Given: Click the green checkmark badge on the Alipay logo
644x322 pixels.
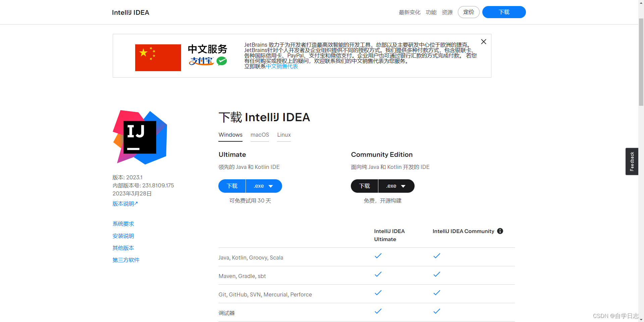Looking at the screenshot, I should pyautogui.click(x=222, y=61).
